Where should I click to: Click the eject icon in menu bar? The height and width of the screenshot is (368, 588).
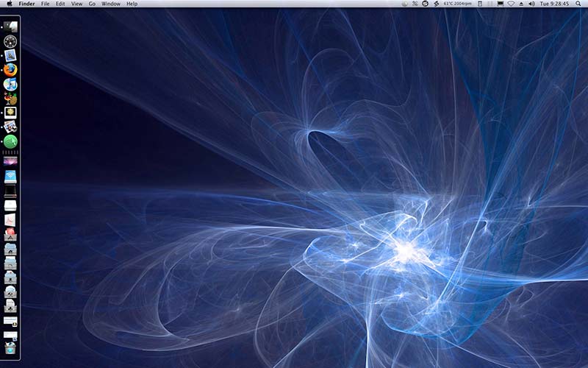[x=521, y=4]
